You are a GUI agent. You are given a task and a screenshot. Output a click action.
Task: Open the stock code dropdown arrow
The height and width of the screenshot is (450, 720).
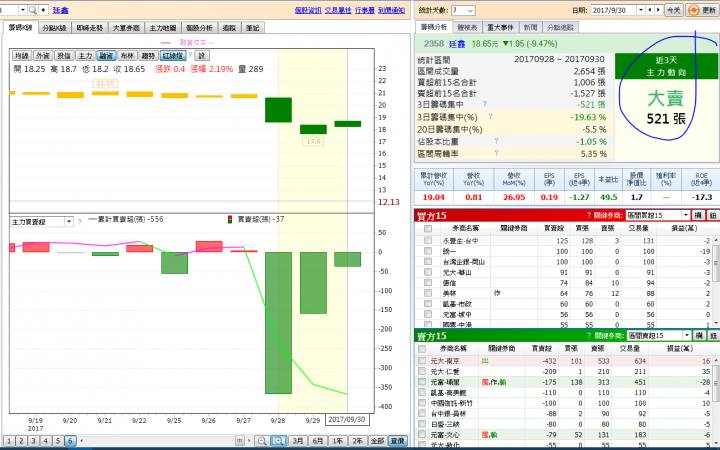22,10
